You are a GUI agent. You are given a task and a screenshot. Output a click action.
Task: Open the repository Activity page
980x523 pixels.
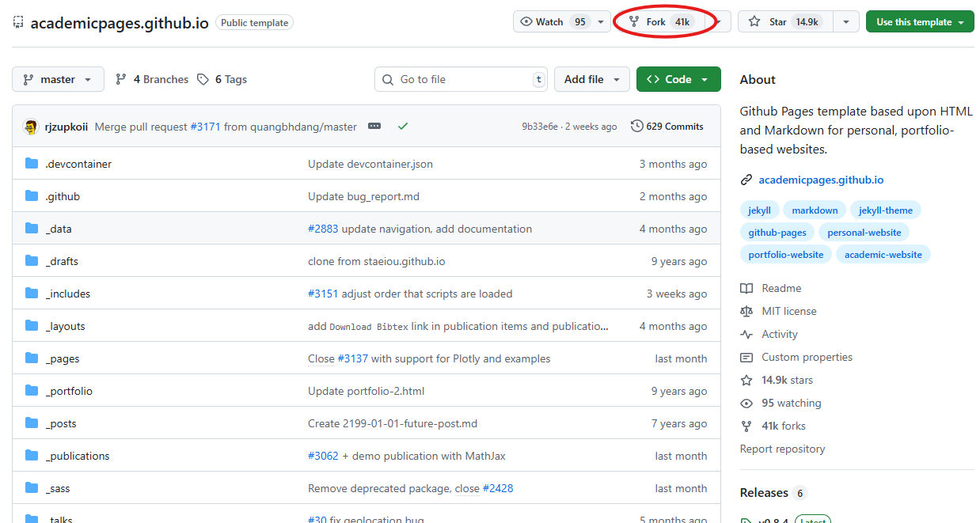779,334
